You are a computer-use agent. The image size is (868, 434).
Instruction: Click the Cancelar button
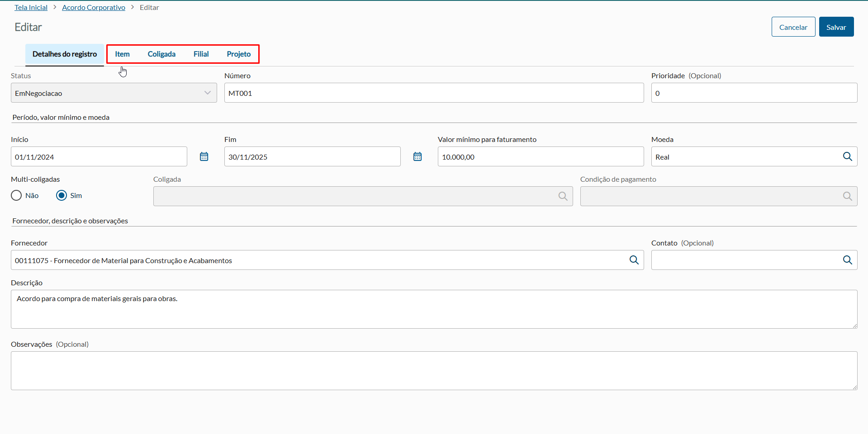tap(793, 27)
